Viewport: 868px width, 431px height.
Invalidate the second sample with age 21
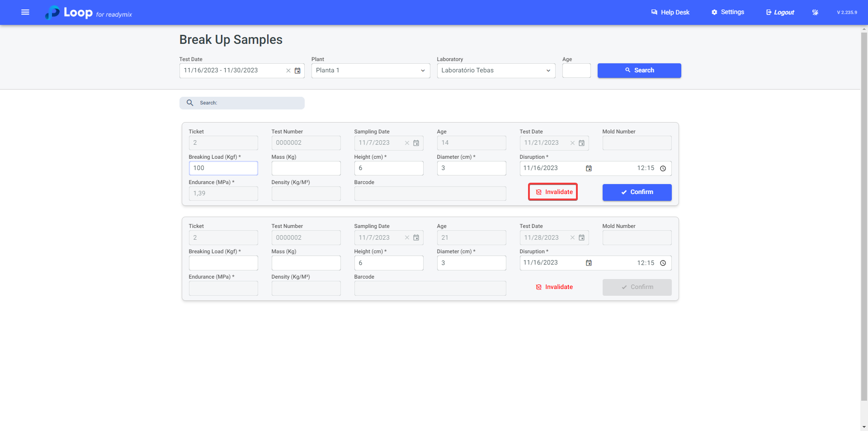tap(554, 287)
